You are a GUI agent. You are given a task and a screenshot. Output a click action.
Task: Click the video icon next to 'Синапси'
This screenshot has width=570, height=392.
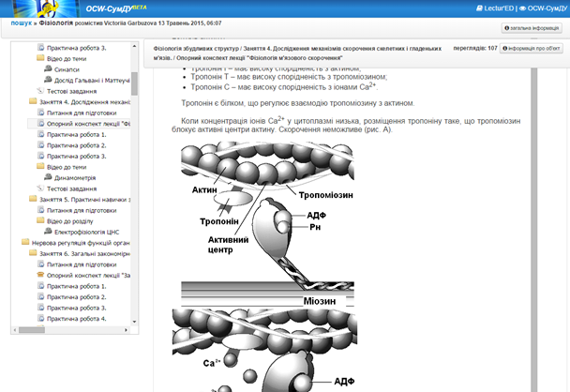48,68
